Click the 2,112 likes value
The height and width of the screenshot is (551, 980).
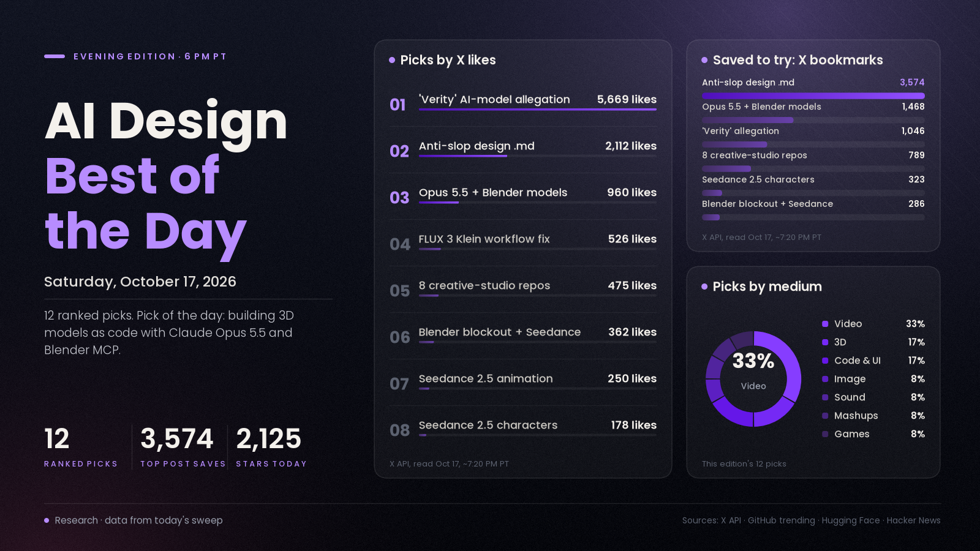pyautogui.click(x=631, y=146)
